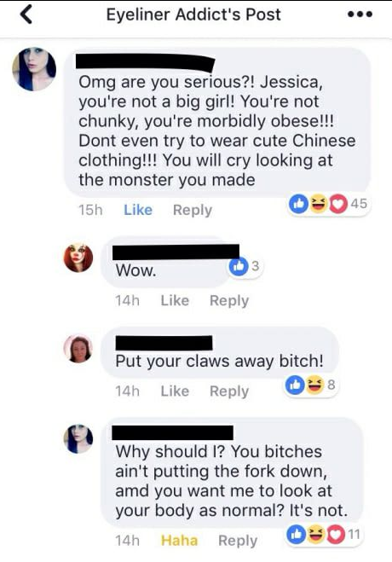This screenshot has width=392, height=562.
Task: Reply to the "Why should I?" comment
Action: click(x=238, y=541)
